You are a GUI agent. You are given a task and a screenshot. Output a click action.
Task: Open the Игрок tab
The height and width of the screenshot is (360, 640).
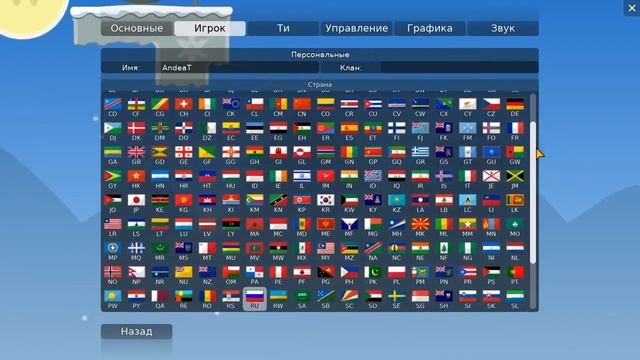tap(210, 28)
